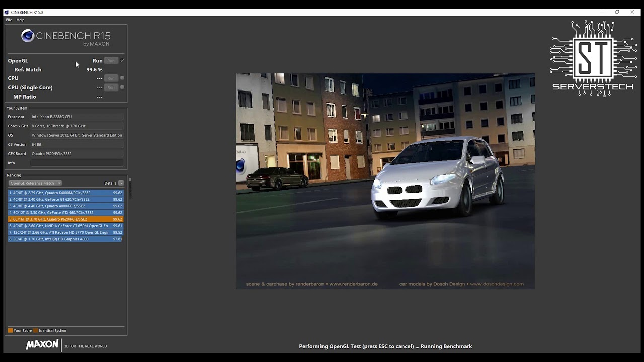Select ranking entry GeForce GTX 460/PCIe/SSE2
The height and width of the screenshot is (362, 644).
point(65,213)
